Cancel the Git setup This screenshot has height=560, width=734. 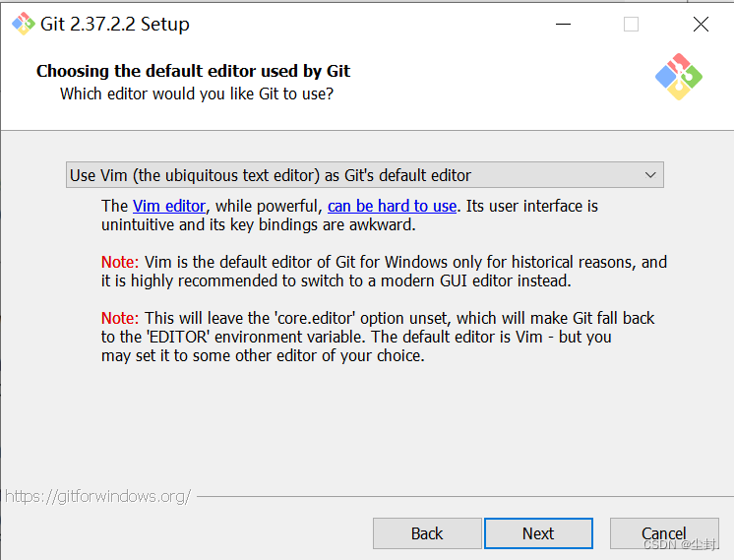coord(664,533)
